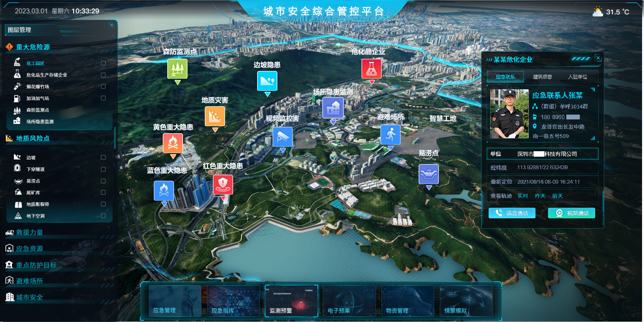
Task: Start a 语音通话 voice call
Action: tap(512, 213)
